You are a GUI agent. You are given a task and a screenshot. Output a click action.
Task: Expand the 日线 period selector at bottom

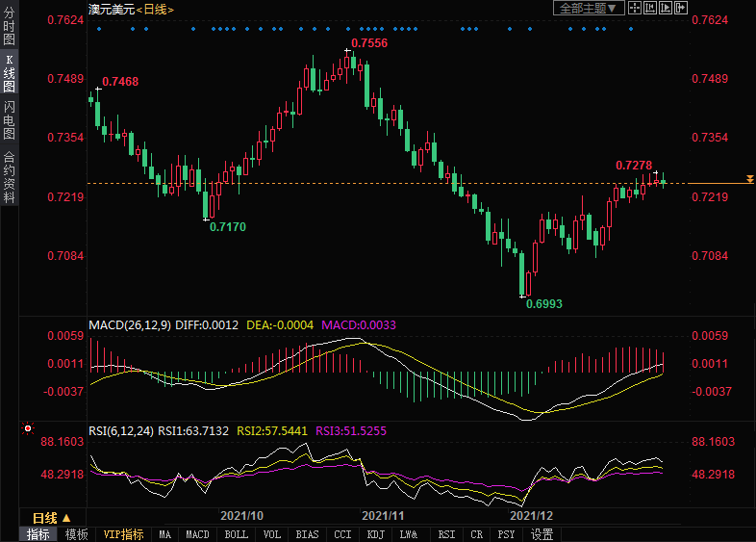click(x=52, y=517)
